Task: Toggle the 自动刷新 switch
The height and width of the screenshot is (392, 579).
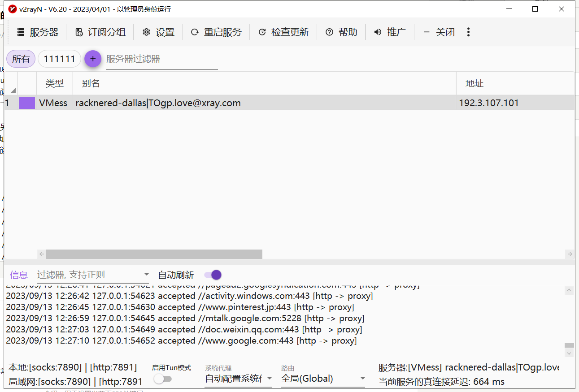Action: 213,275
